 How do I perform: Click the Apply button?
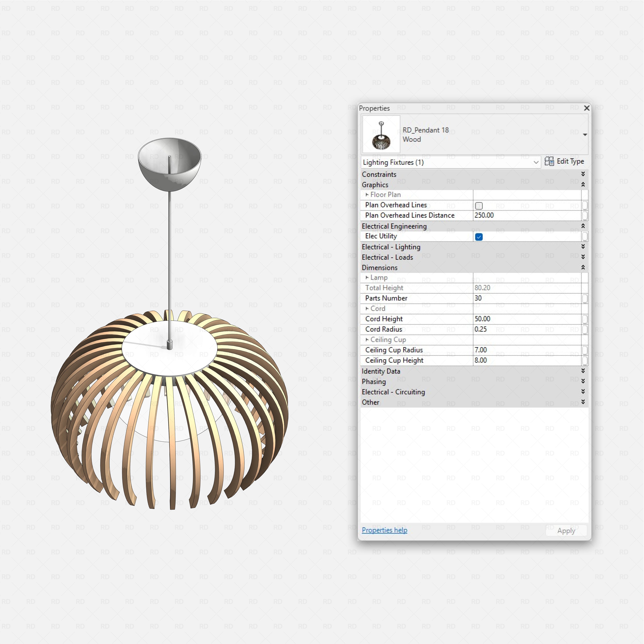566,531
